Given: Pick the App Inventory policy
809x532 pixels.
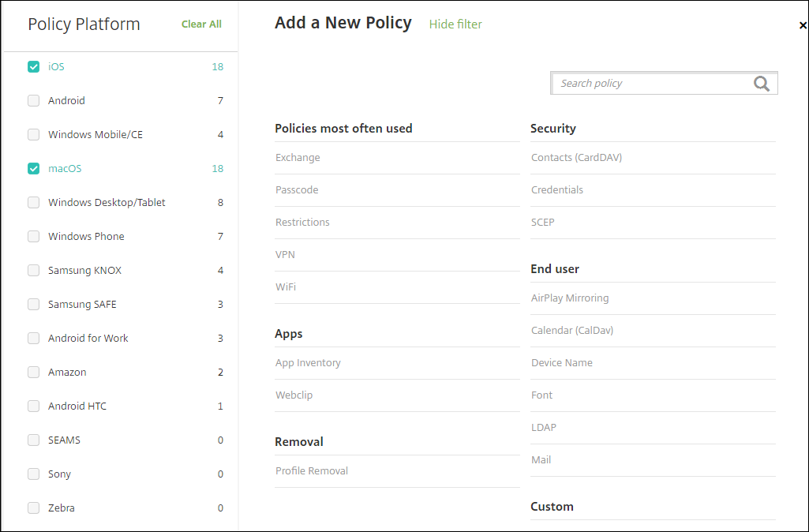Looking at the screenshot, I should pyautogui.click(x=308, y=363).
